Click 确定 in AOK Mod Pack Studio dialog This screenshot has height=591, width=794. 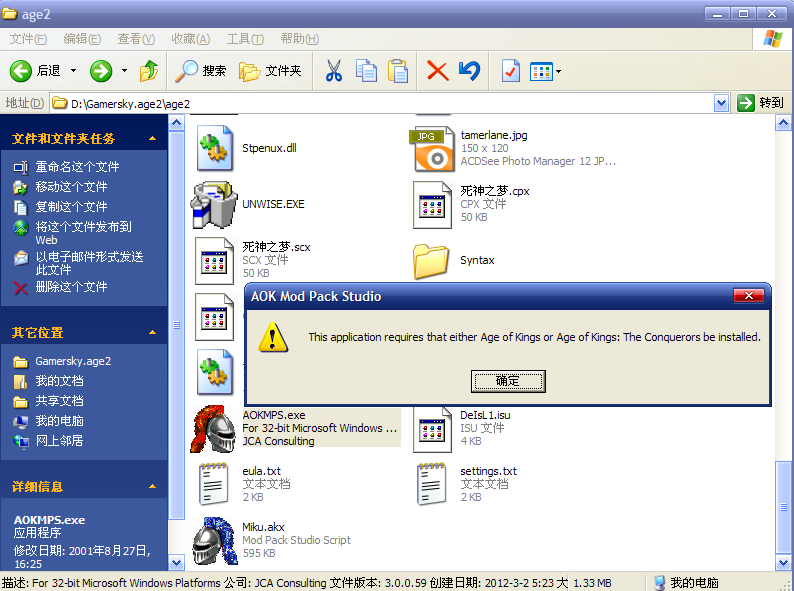[508, 381]
